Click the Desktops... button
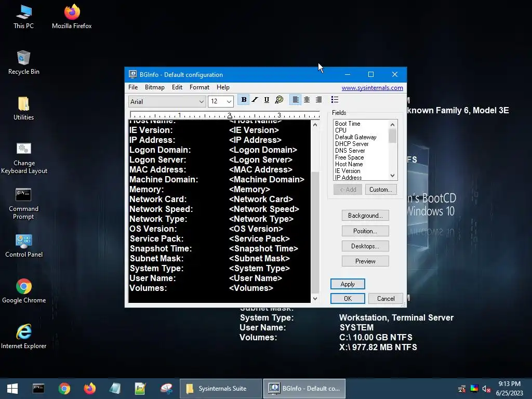 click(x=365, y=246)
